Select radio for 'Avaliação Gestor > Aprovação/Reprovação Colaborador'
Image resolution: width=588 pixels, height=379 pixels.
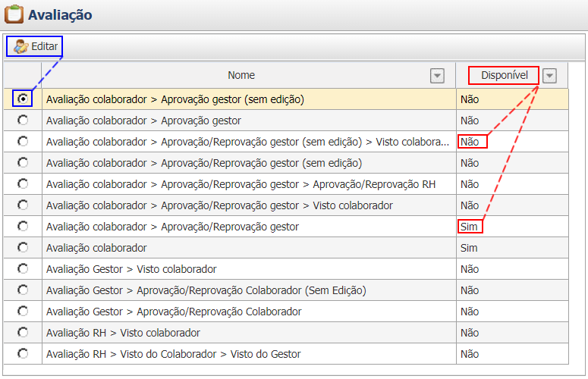pyautogui.click(x=23, y=311)
